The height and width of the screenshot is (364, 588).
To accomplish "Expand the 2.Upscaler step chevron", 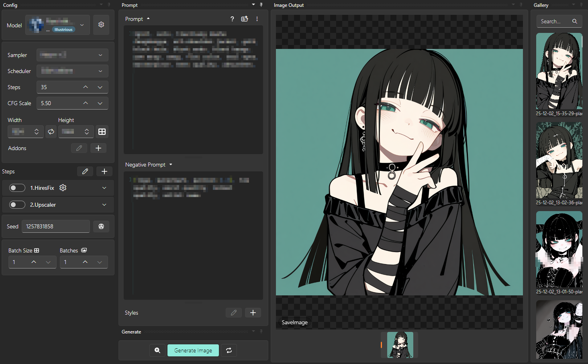I will (x=104, y=205).
